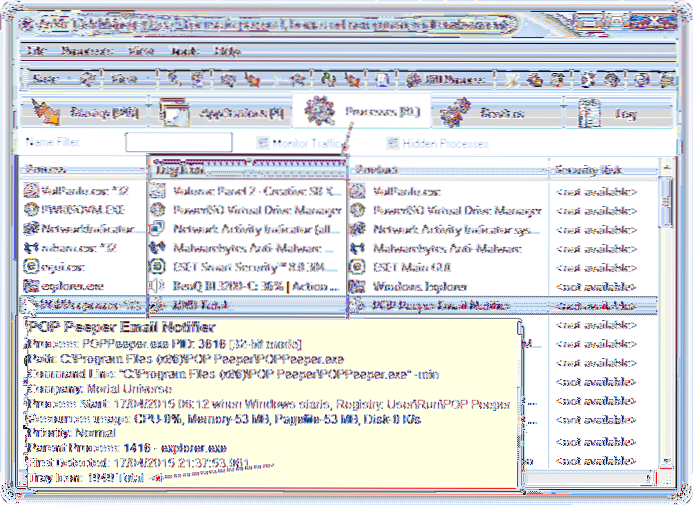This screenshot has width=693, height=505.
Task: Click the egui.exe process icon
Action: coord(31,266)
